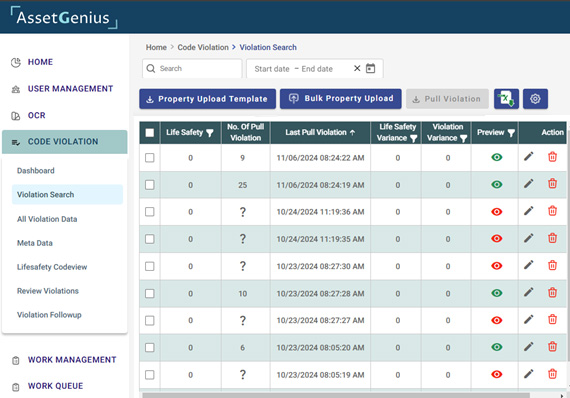The image size is (570, 398).
Task: Delete the row dated 11/06/2024 08:24:19 AM
Action: click(x=552, y=184)
